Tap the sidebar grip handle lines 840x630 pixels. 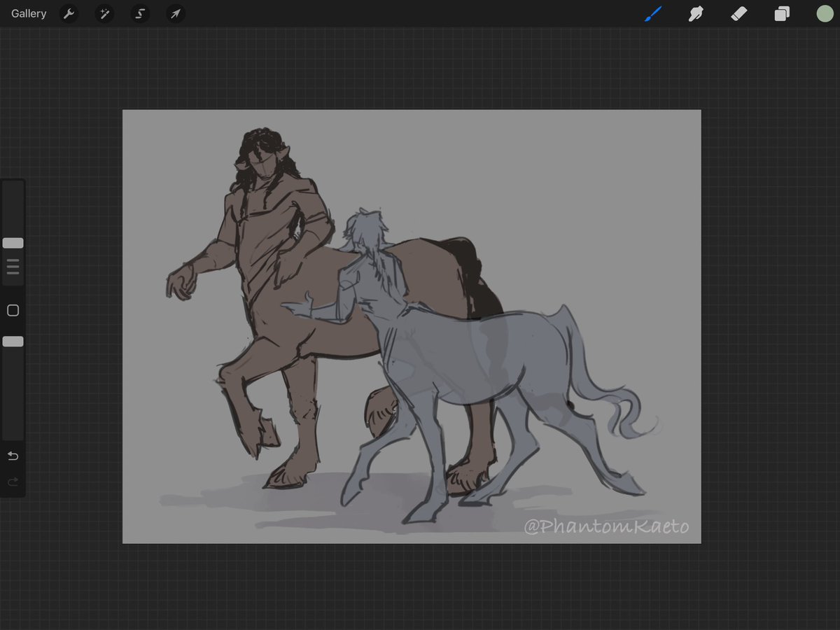13,267
